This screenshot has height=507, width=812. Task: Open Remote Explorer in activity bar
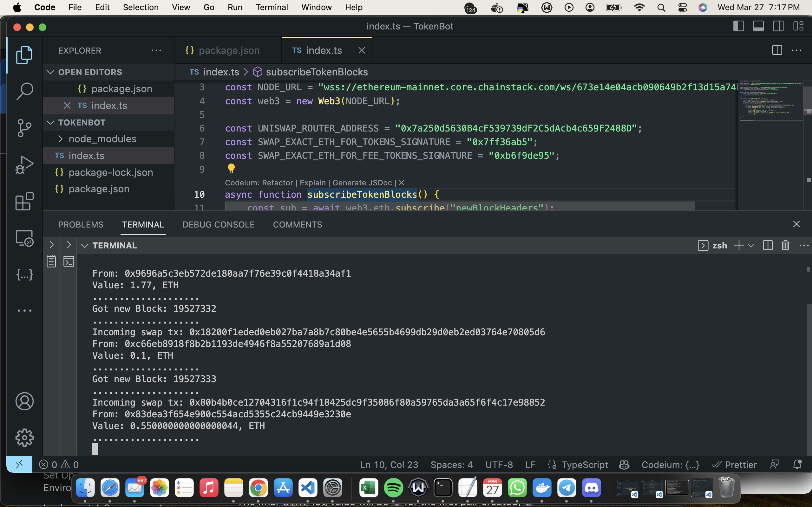click(x=24, y=238)
